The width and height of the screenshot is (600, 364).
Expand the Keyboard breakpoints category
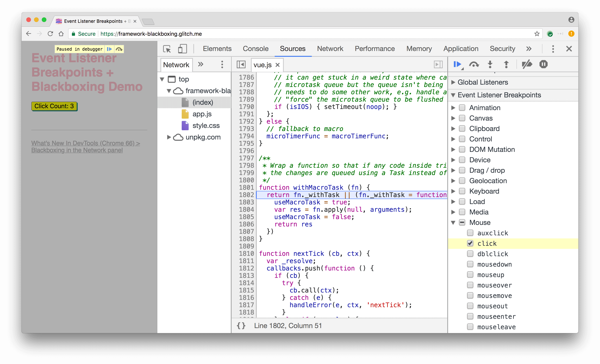tap(455, 191)
